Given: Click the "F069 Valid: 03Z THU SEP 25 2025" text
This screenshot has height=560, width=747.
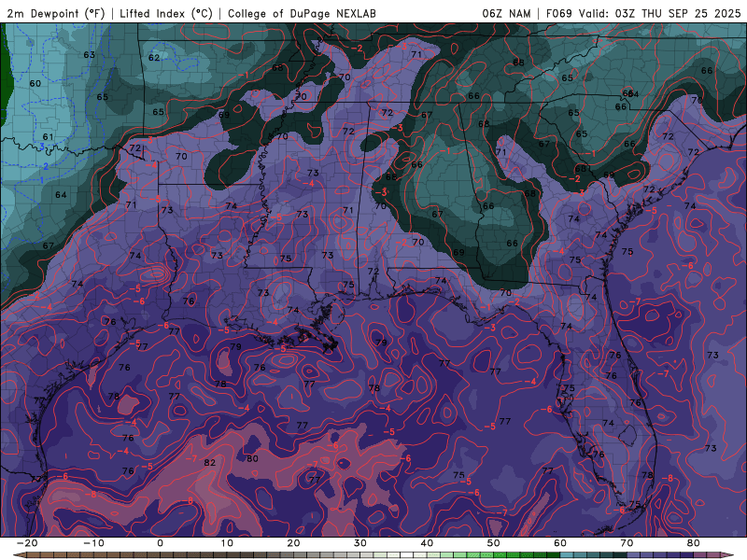Looking at the screenshot, I should [643, 13].
